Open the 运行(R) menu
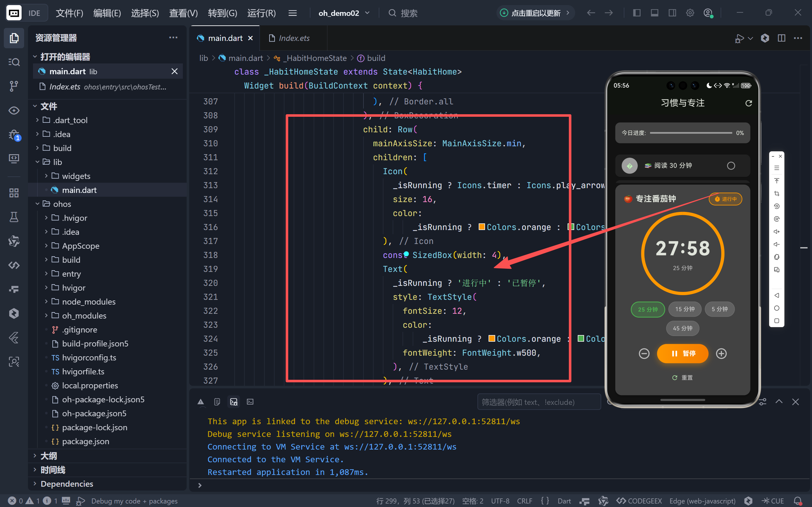812x507 pixels. coord(261,13)
